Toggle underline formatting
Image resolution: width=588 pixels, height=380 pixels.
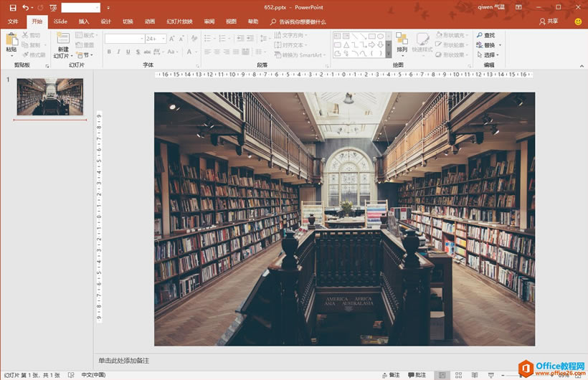[128, 52]
